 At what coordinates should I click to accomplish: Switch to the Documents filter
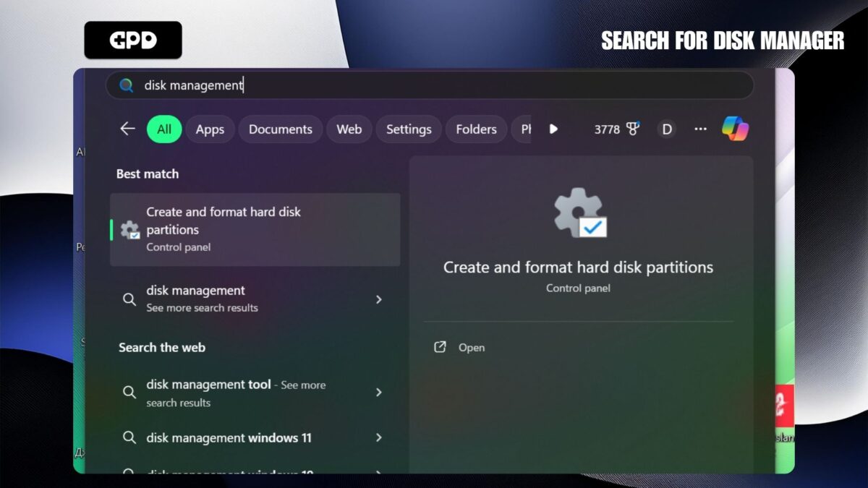(x=280, y=129)
